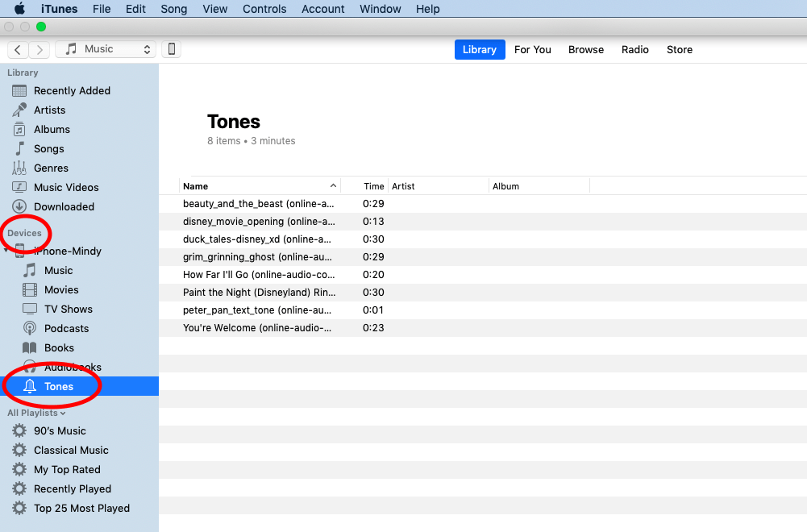Select the You're Welcome tone
Image resolution: width=807 pixels, height=532 pixels.
coord(483,328)
